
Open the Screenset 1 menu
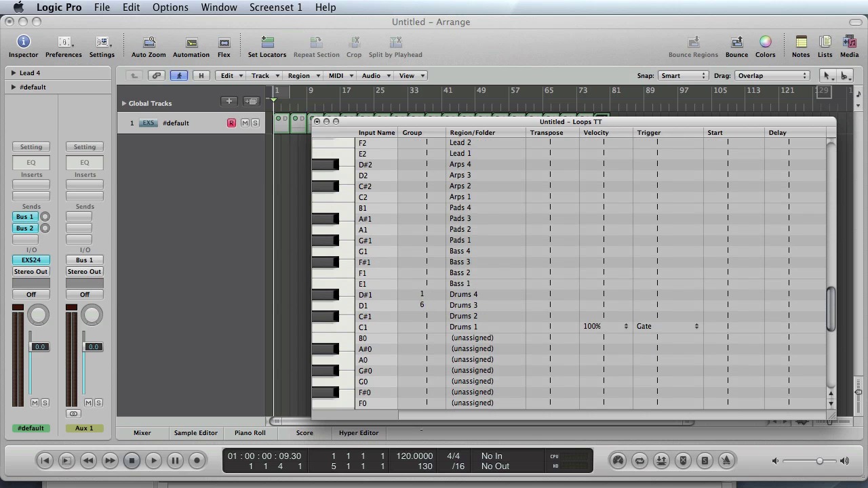(x=275, y=7)
